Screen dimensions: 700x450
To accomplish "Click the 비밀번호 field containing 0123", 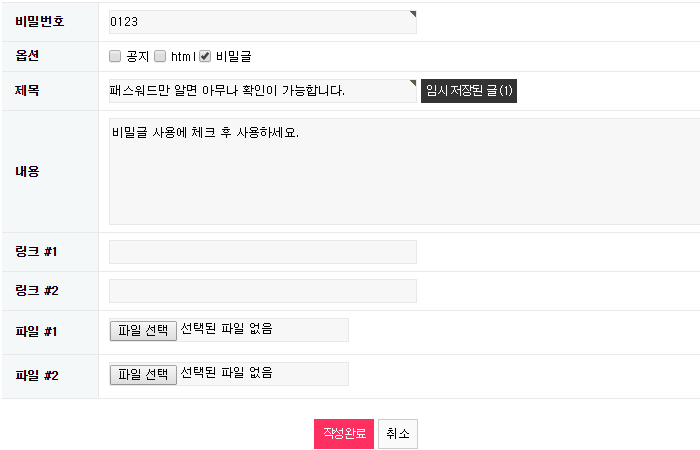I will click(x=260, y=22).
